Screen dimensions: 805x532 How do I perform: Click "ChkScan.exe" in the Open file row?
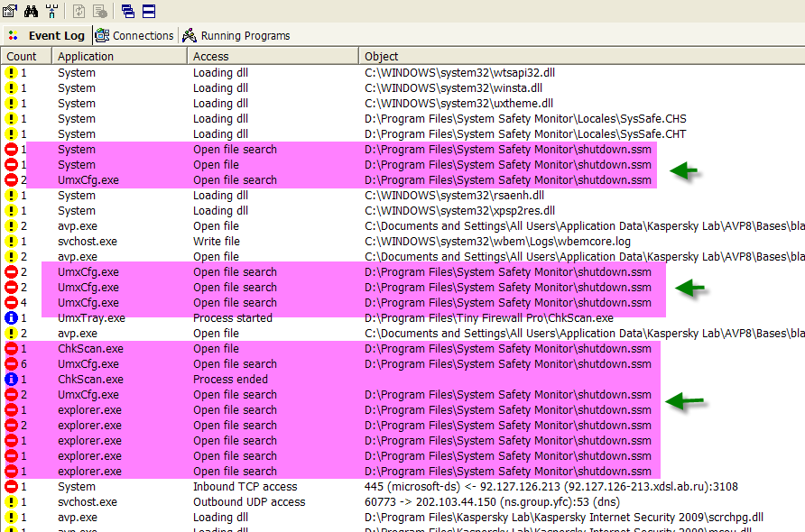pyautogui.click(x=90, y=349)
